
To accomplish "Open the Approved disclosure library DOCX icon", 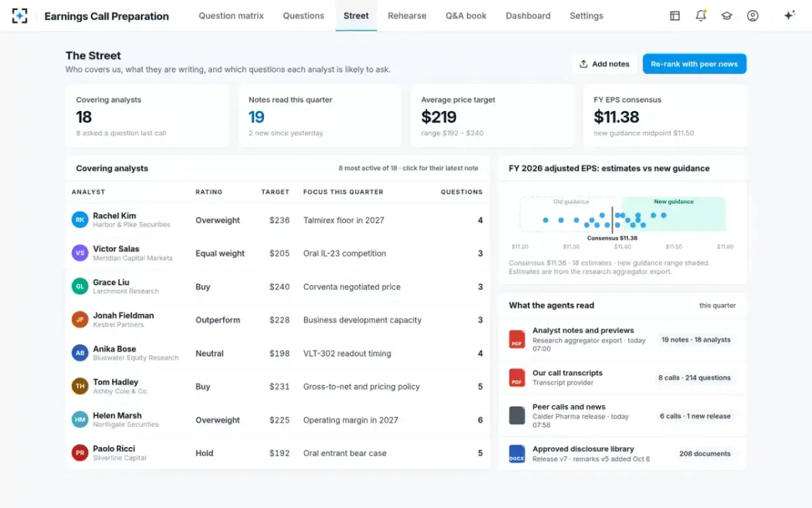I will point(517,454).
